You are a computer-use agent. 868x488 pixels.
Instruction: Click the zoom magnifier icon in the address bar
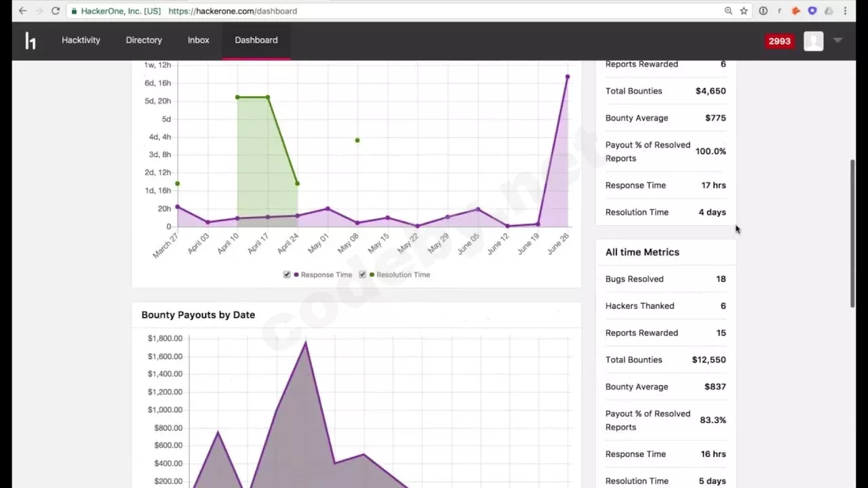728,11
